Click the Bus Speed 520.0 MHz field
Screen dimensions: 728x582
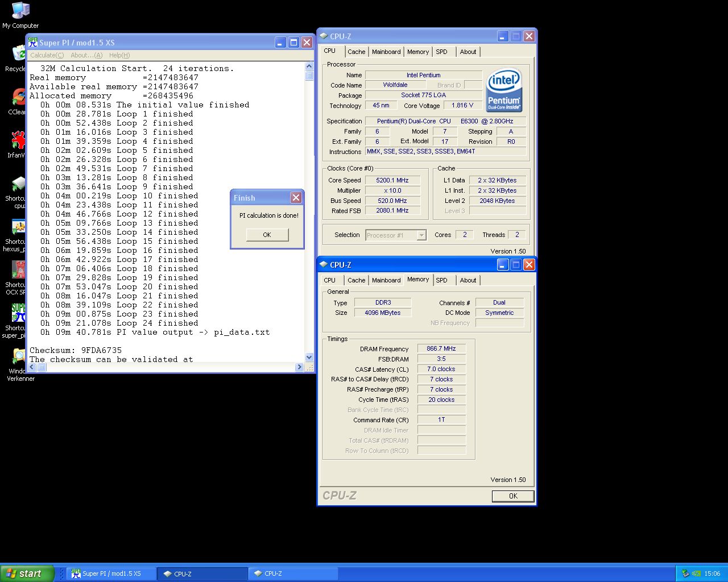tap(392, 201)
